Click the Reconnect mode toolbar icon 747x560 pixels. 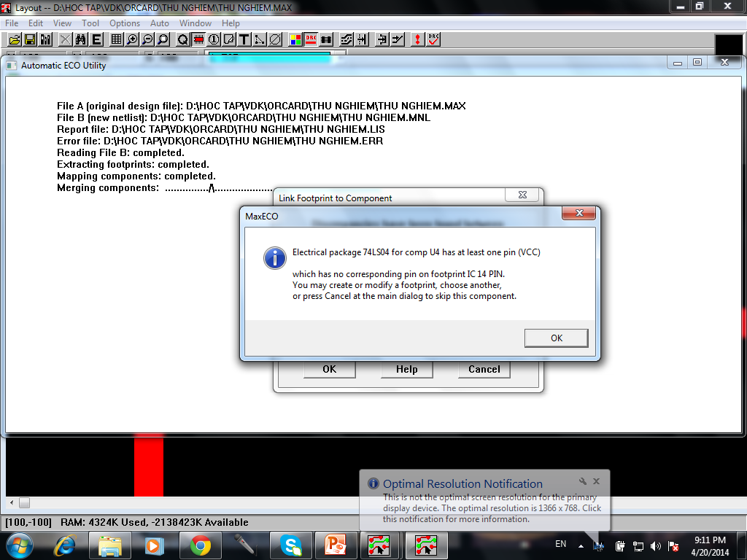[x=326, y=39]
